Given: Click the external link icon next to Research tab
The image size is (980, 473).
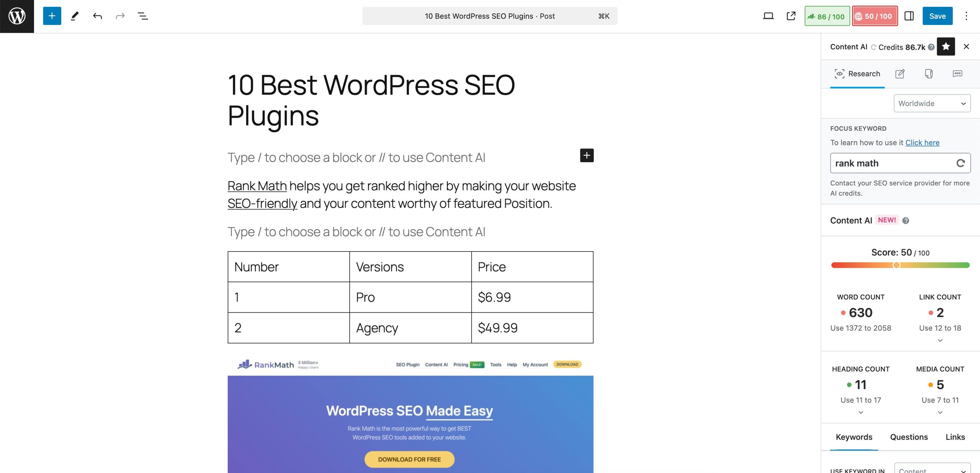Looking at the screenshot, I should tap(900, 74).
